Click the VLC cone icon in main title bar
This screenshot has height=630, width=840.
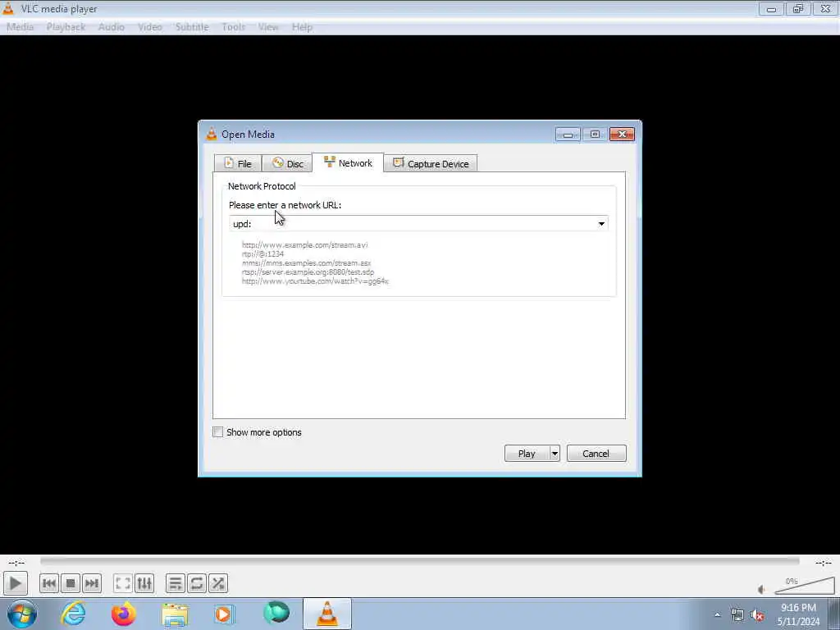tap(8, 8)
